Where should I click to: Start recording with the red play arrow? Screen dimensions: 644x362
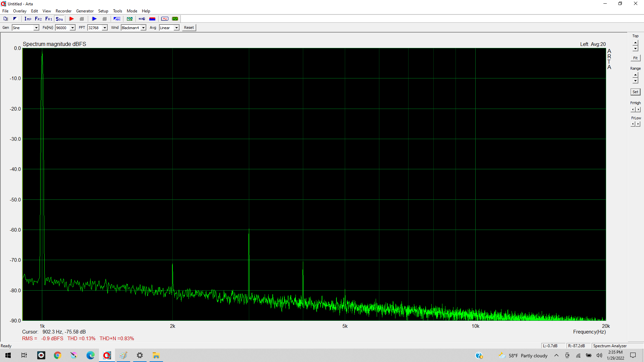(71, 19)
